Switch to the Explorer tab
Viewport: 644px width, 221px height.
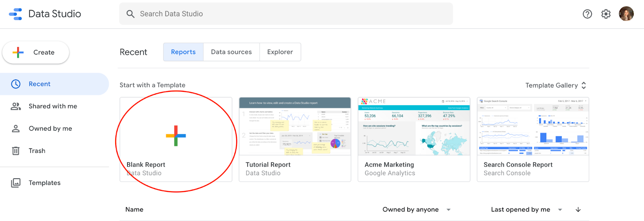click(x=280, y=52)
